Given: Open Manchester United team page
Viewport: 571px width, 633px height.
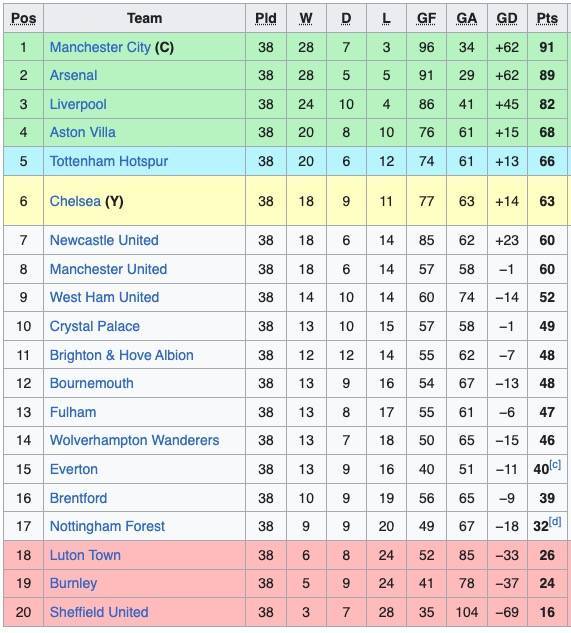Looking at the screenshot, I should (x=108, y=269).
